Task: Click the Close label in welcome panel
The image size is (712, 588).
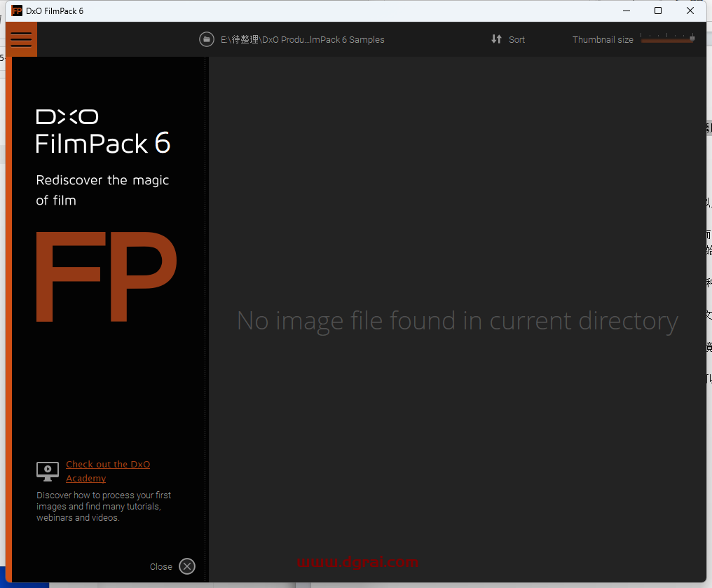Action: point(161,567)
